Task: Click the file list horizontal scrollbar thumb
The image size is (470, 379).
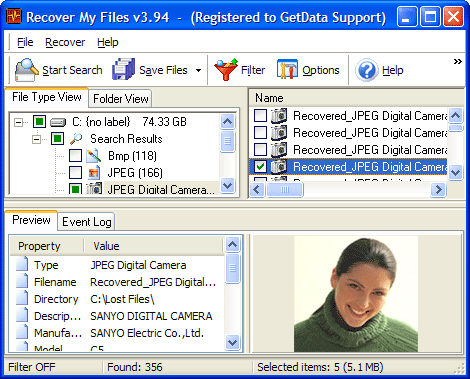Action: click(285, 190)
